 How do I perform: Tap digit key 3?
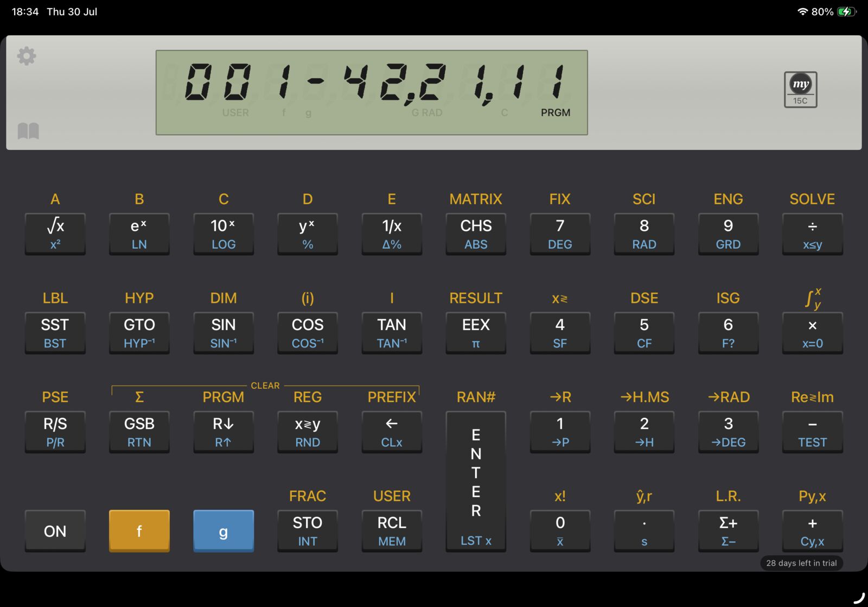pyautogui.click(x=728, y=432)
